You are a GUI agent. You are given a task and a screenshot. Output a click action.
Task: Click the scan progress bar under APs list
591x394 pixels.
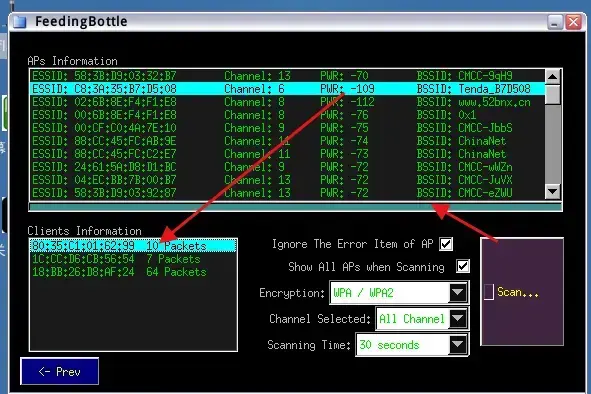coord(296,207)
